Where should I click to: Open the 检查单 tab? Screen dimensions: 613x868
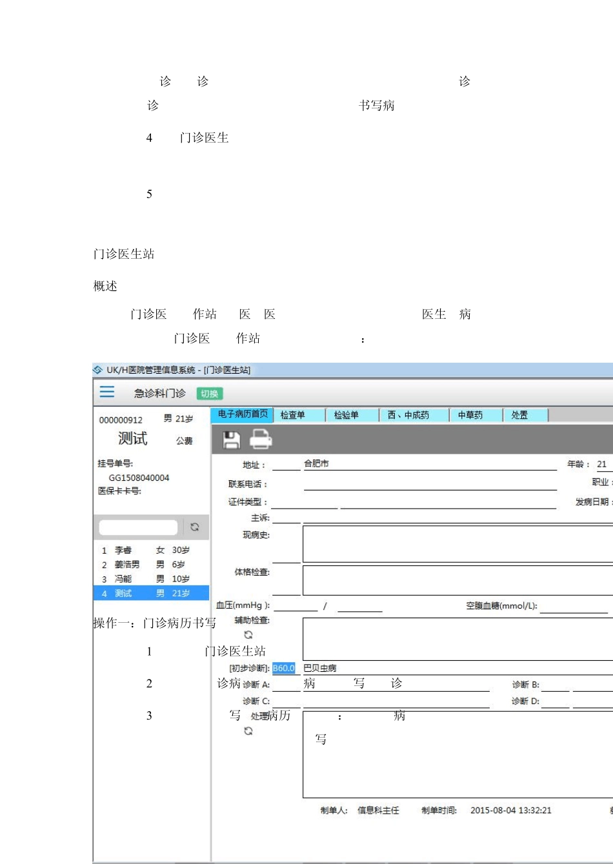click(x=300, y=415)
